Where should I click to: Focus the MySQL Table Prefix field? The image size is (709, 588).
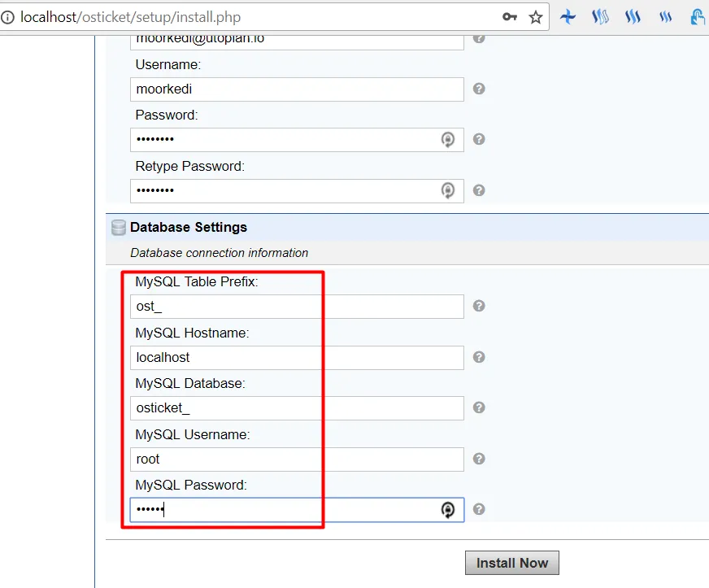point(297,307)
